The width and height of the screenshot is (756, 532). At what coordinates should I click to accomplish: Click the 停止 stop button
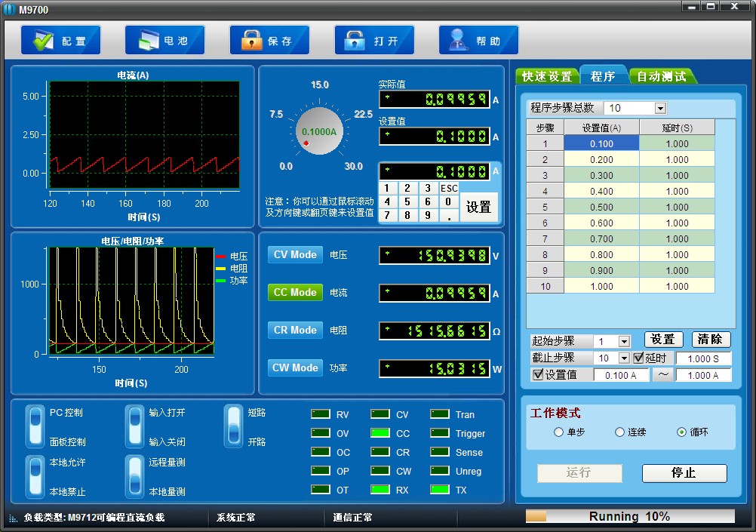click(x=684, y=473)
